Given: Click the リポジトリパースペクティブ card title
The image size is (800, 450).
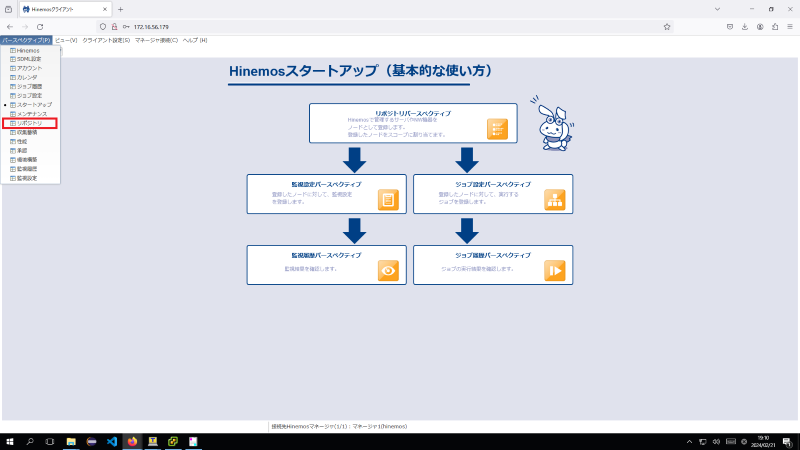Looking at the screenshot, I should point(413,113).
